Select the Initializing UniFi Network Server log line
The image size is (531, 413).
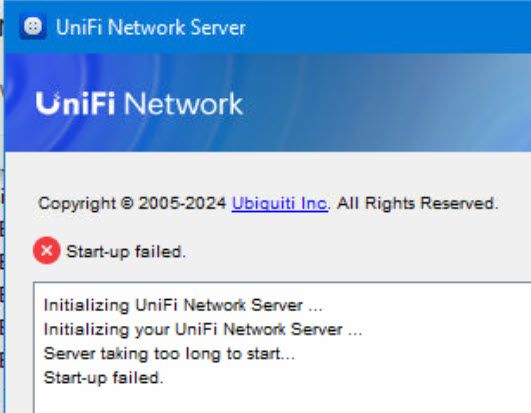pos(183,305)
